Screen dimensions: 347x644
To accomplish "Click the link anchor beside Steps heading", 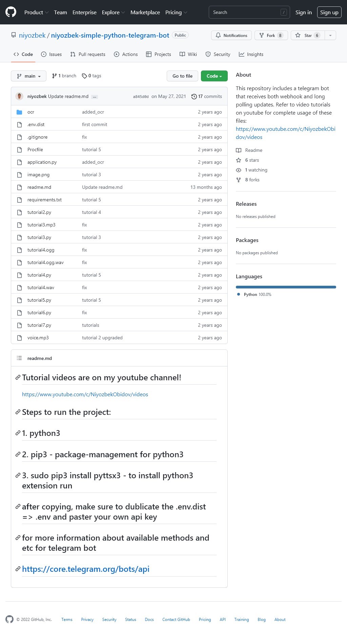I will click(18, 412).
